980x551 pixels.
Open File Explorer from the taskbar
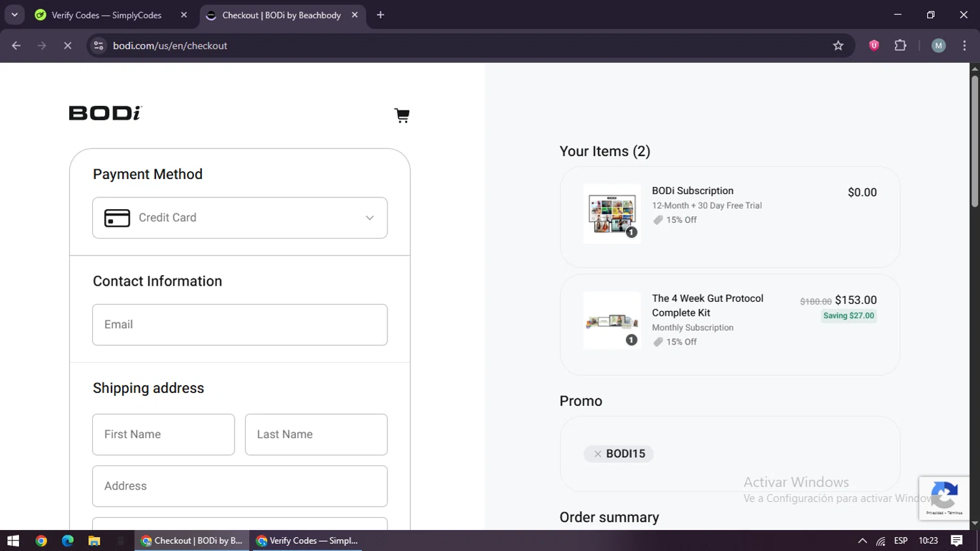pyautogui.click(x=94, y=541)
